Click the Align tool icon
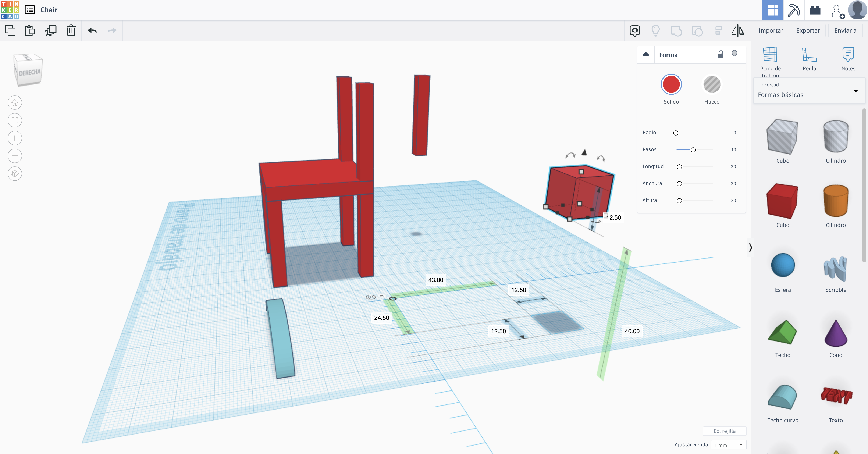This screenshot has height=454, width=868. (718, 31)
